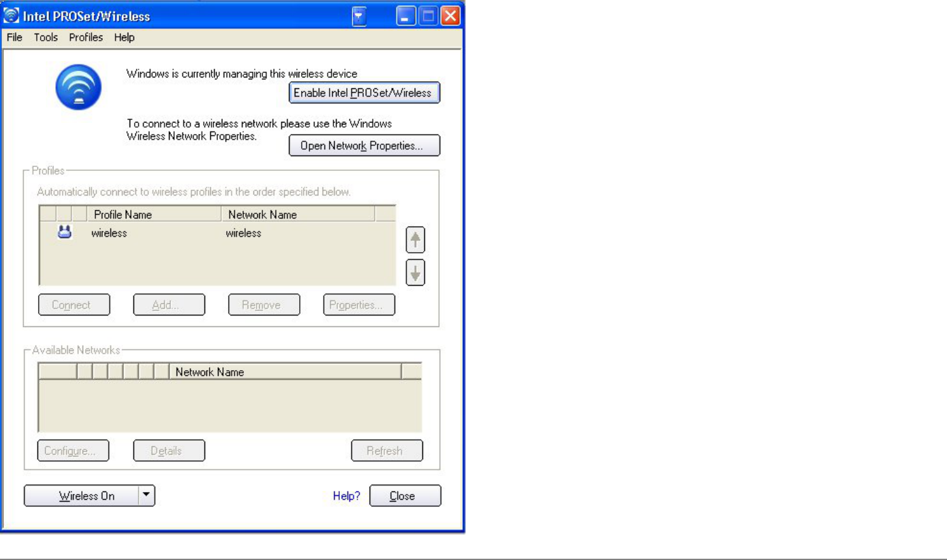Viewport: 947px width, 560px height.
Task: Click the Close button at bottom
Action: [405, 496]
